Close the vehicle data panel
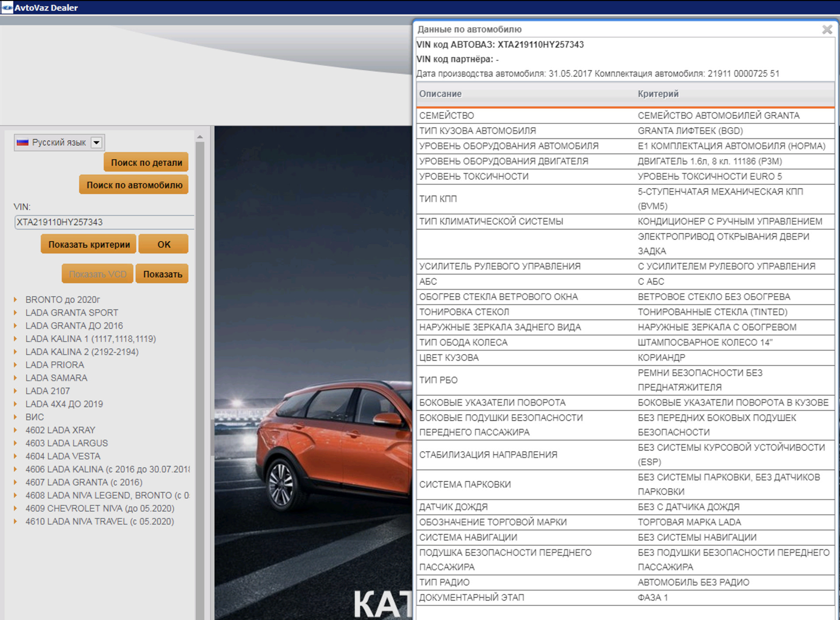The image size is (840, 620). [826, 30]
